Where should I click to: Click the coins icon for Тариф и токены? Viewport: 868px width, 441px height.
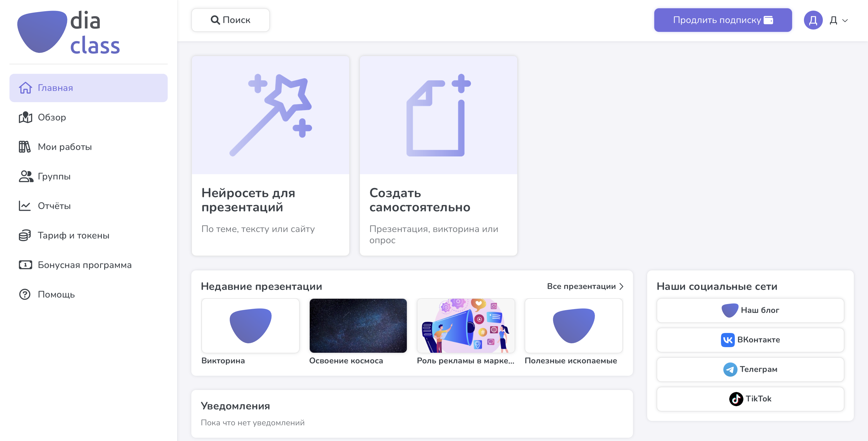coord(25,235)
